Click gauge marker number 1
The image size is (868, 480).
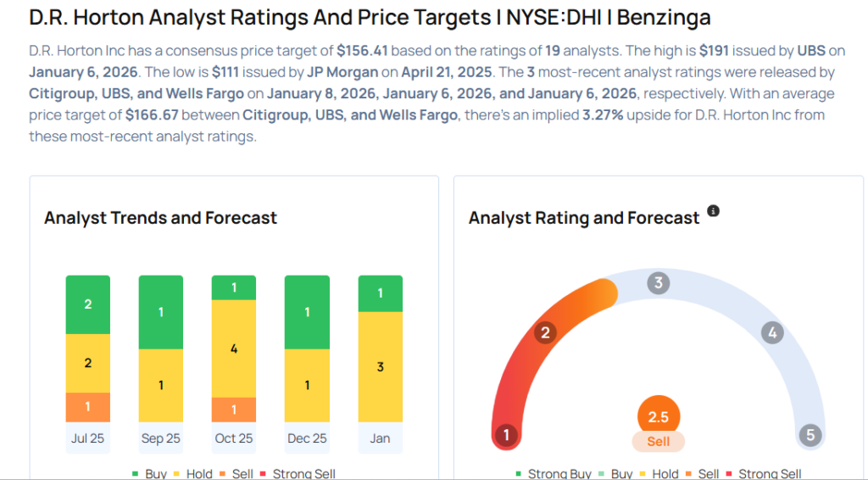click(506, 436)
